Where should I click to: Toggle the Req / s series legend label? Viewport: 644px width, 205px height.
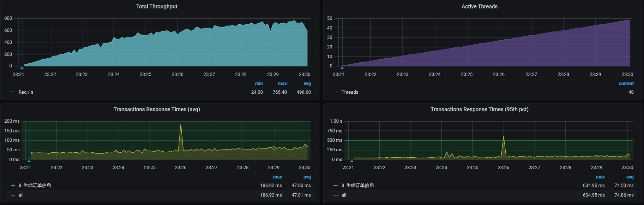pyautogui.click(x=26, y=92)
